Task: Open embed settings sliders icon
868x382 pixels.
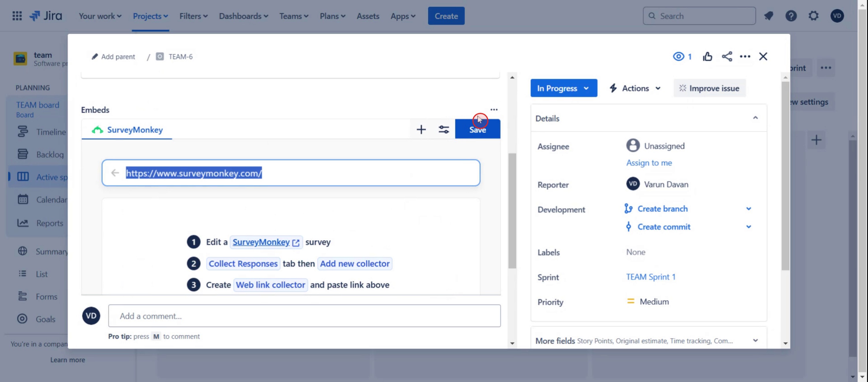Action: click(x=444, y=129)
